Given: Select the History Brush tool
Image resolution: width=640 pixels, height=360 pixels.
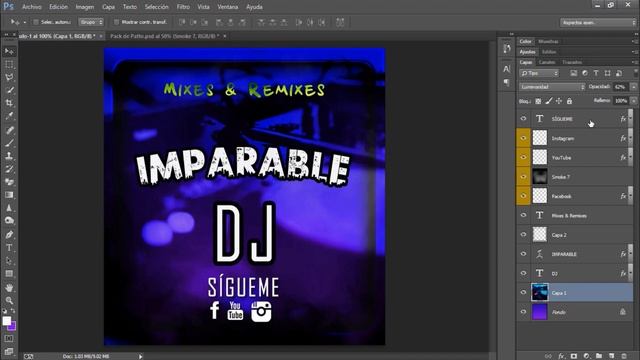Looking at the screenshot, I should tap(9, 169).
